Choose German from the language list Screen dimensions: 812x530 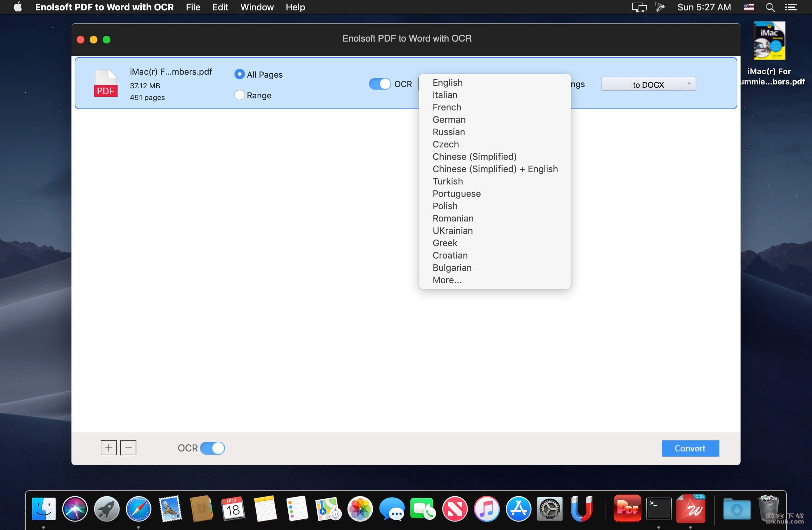[x=495, y=120]
